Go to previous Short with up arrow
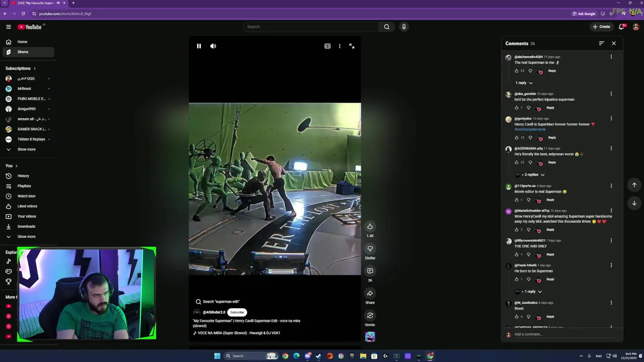The width and height of the screenshot is (644, 362). pyautogui.click(x=634, y=185)
